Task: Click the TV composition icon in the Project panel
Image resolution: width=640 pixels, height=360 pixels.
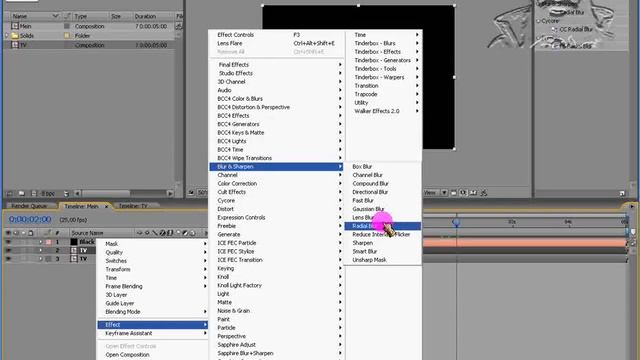Action: (x=15, y=45)
